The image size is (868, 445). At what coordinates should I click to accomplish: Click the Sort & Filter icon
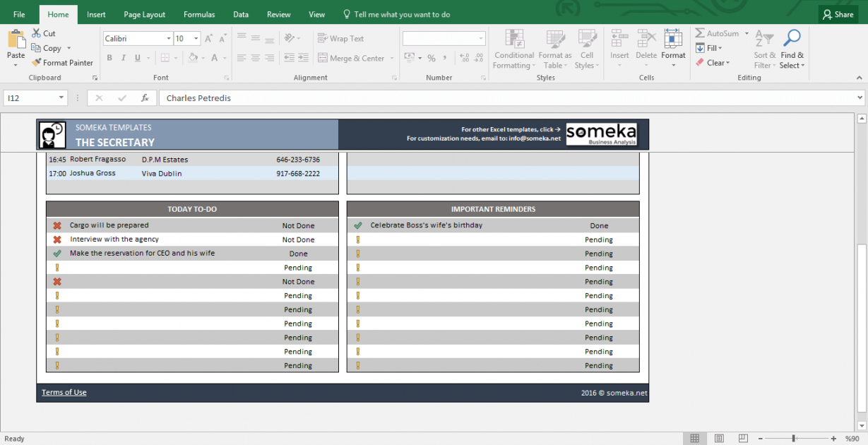(764, 38)
